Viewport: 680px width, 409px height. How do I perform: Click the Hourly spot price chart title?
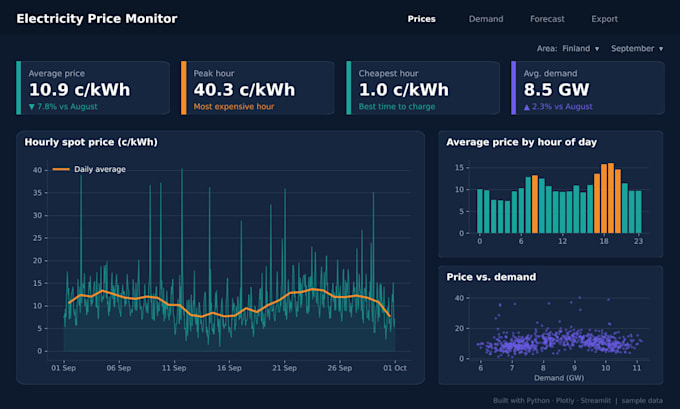pyautogui.click(x=91, y=142)
